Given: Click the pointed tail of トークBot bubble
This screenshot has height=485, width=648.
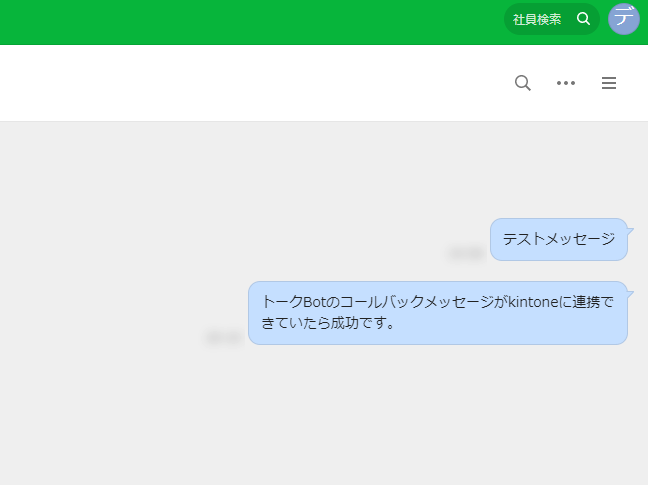Looking at the screenshot, I should pos(630,290).
